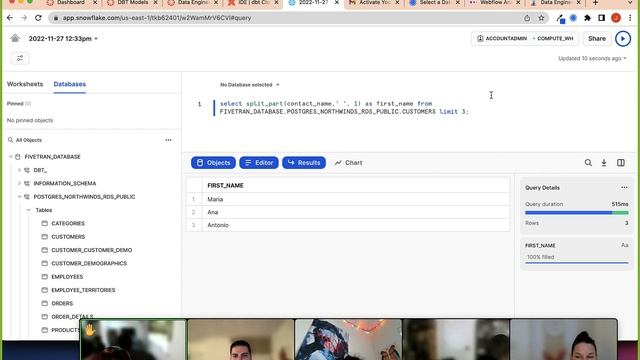The height and width of the screenshot is (360, 640).
Task: Click FIRST_NAME 100% filled bar
Action: 576,263
